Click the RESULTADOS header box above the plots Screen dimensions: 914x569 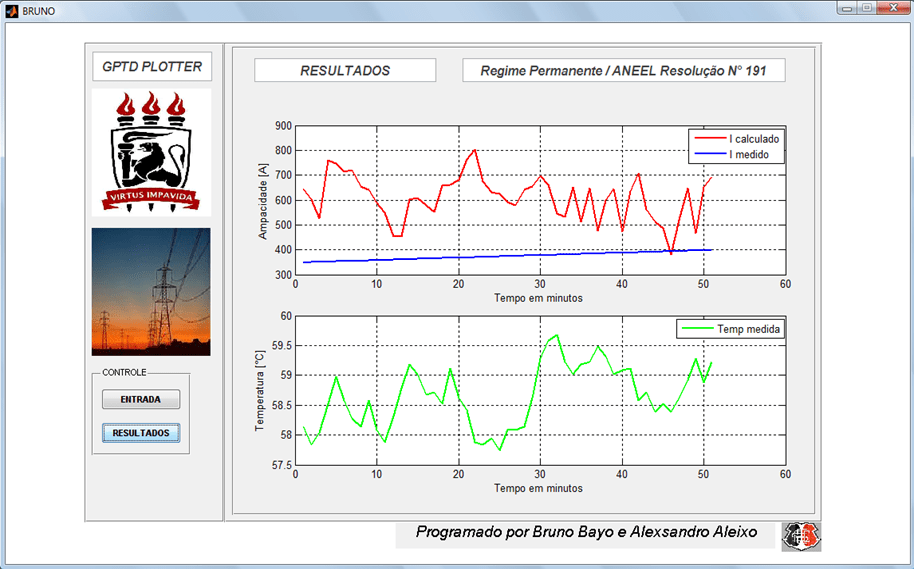345,71
